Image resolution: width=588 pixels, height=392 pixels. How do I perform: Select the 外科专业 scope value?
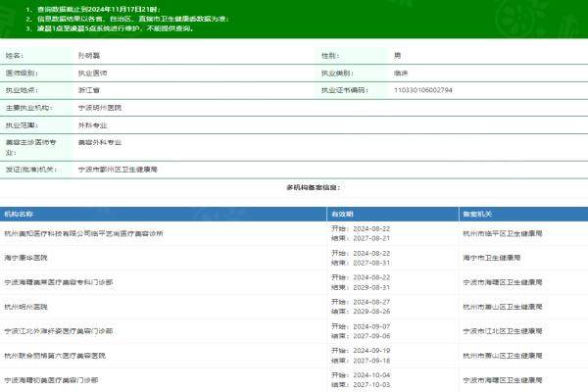92,124
